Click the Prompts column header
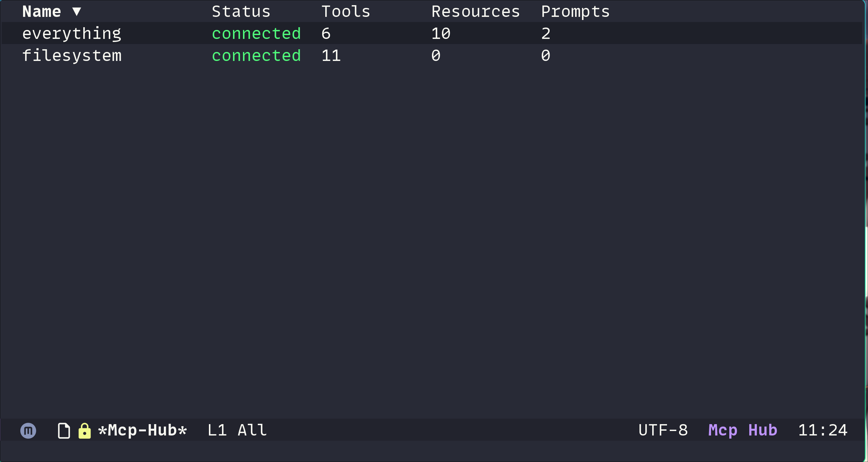The width and height of the screenshot is (868, 462). coord(575,12)
